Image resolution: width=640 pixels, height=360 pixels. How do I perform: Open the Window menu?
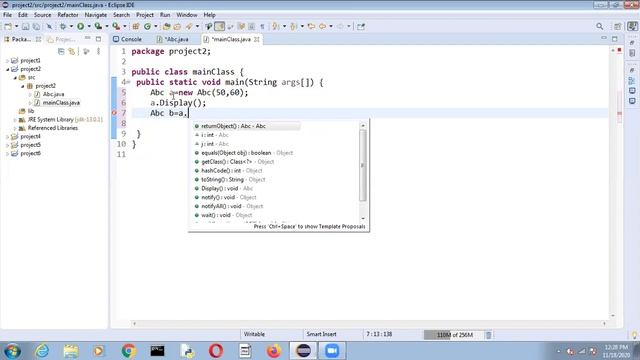click(187, 15)
